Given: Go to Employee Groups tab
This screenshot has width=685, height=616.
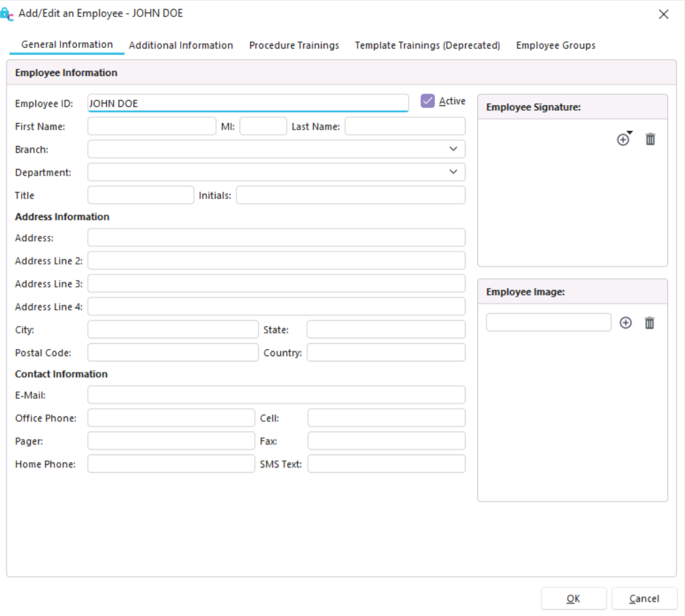Looking at the screenshot, I should pos(555,45).
